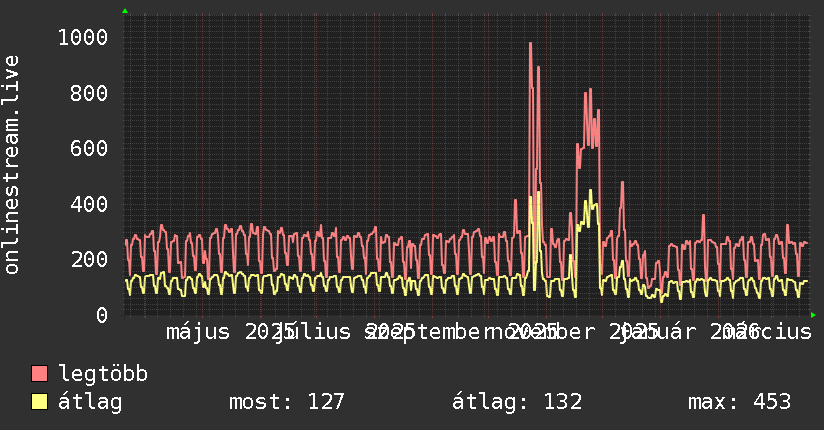Screen dimensions: 824x430
Task: Click the 'max: 453' value
Action: click(x=739, y=402)
